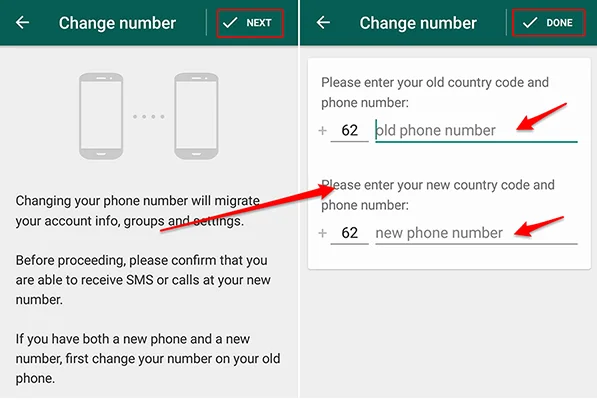This screenshot has width=597, height=401.
Task: Select the old country code field showing 62
Action: click(x=350, y=131)
